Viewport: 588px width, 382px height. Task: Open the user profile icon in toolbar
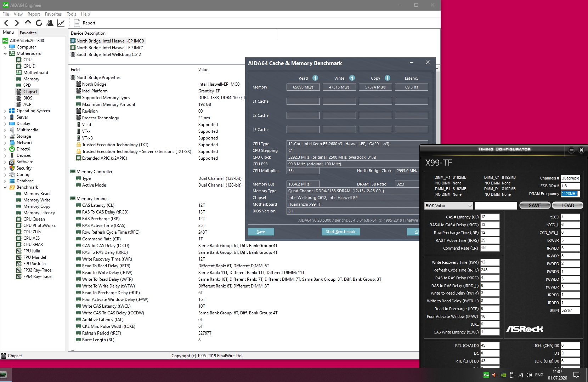pos(50,23)
